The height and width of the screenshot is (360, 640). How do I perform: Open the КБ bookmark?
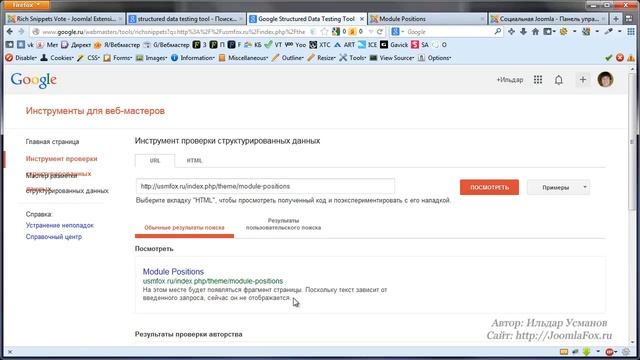(253, 45)
